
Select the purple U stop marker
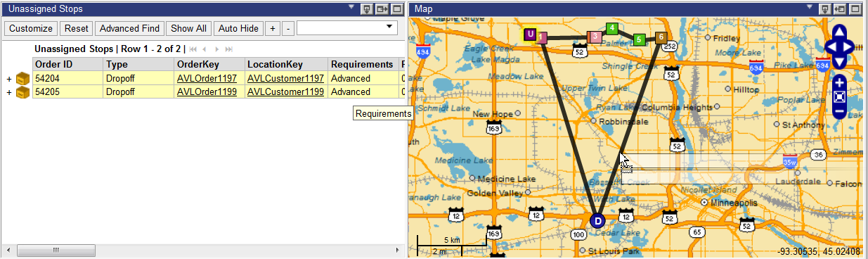(530, 34)
